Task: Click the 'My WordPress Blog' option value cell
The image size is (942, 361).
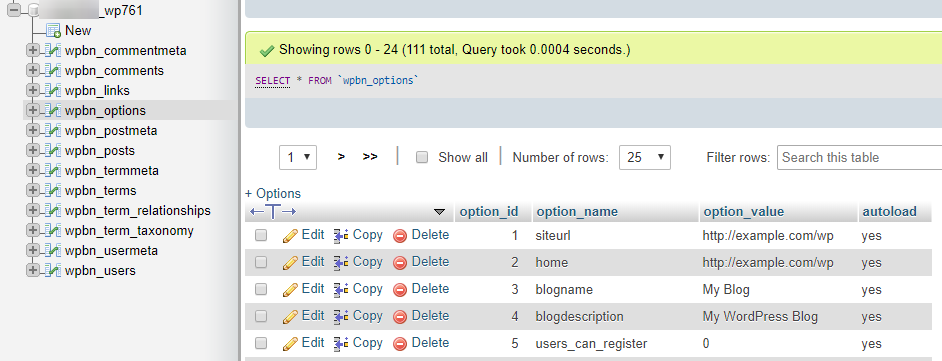Action: point(760,317)
